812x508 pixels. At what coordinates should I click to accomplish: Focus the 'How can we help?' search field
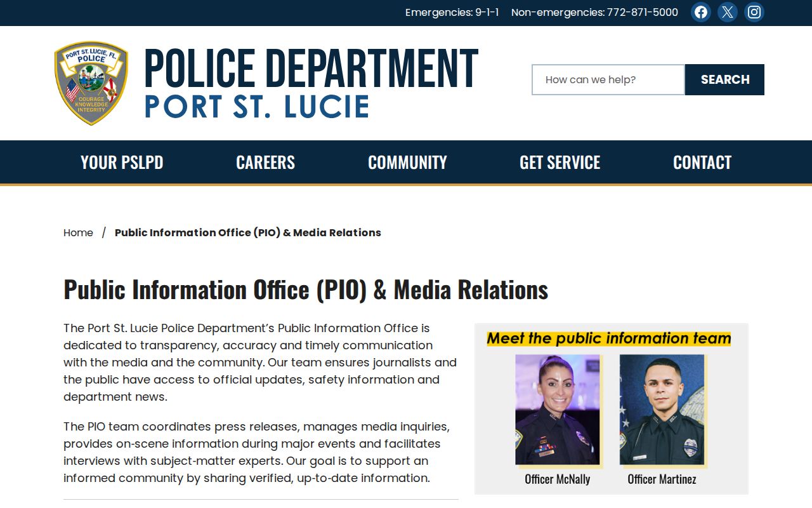coord(608,79)
